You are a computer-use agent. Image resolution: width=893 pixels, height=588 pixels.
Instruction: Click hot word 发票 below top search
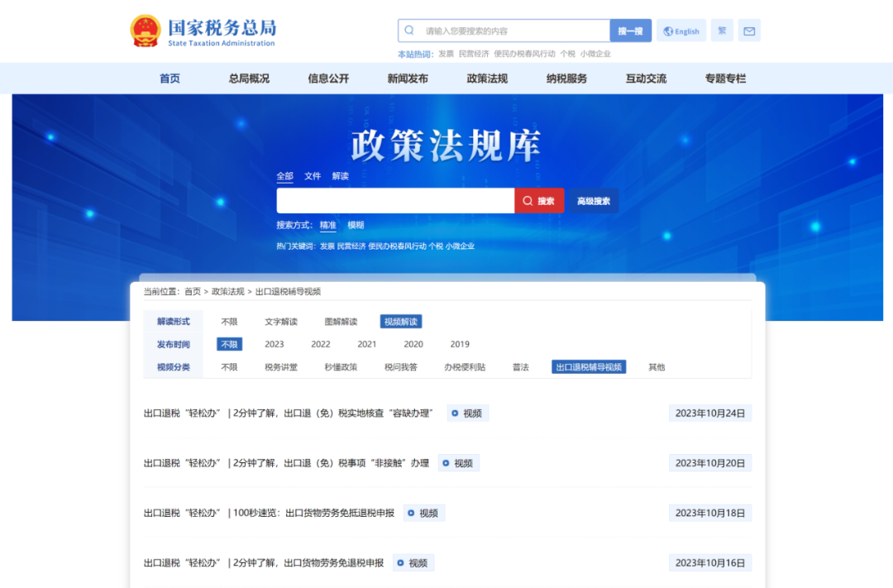[x=446, y=54]
